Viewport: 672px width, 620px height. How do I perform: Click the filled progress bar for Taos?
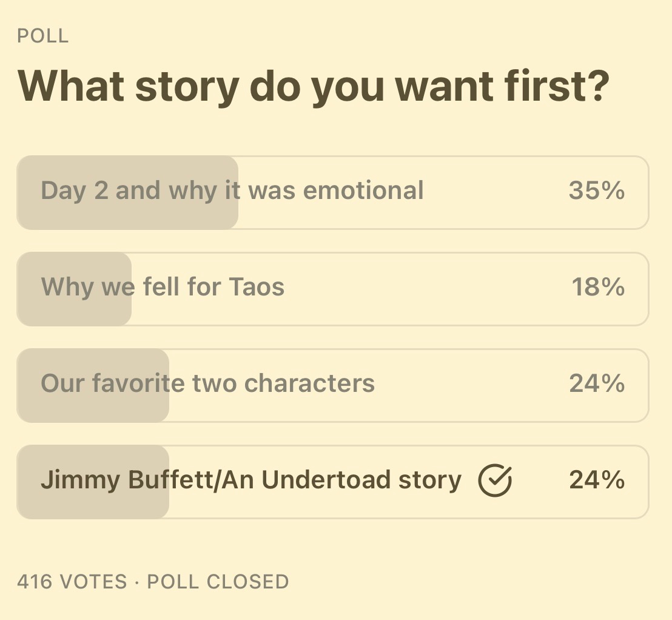coord(74,289)
